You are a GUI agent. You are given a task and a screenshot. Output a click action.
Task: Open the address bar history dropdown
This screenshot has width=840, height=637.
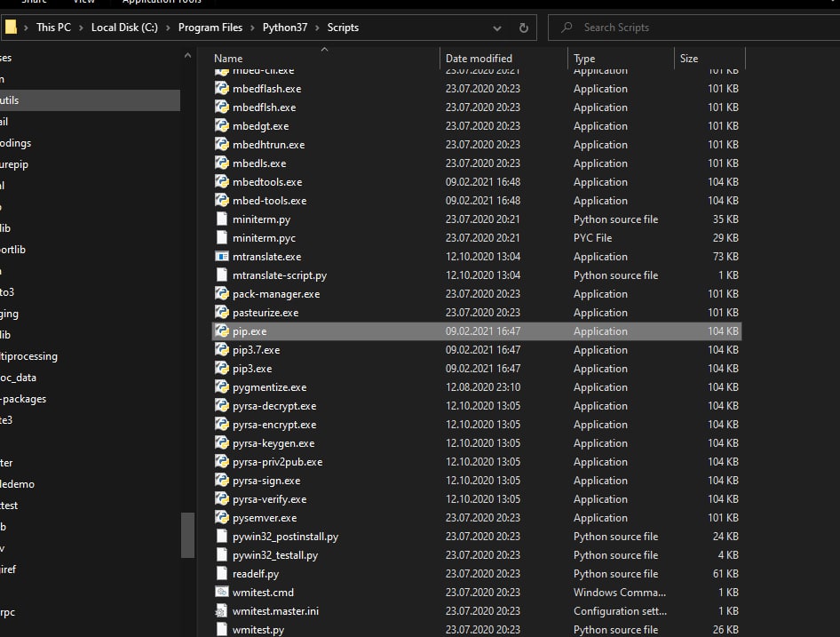tap(497, 28)
